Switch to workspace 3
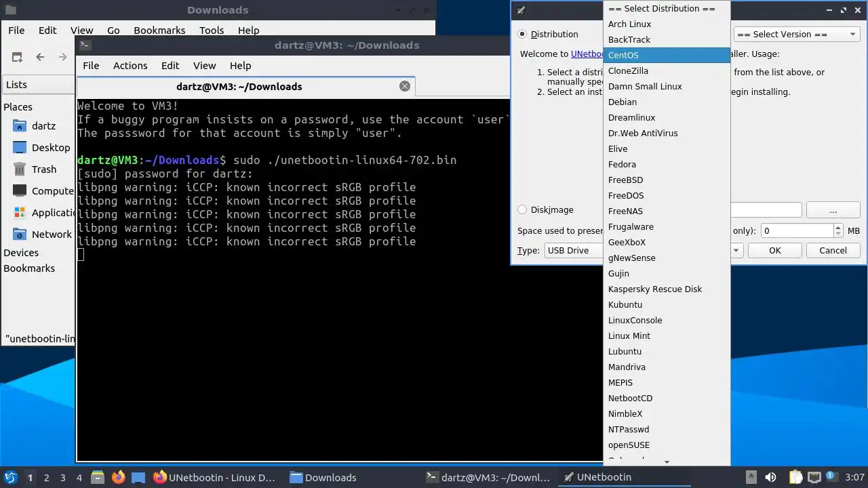This screenshot has height=488, width=868. (x=62, y=478)
